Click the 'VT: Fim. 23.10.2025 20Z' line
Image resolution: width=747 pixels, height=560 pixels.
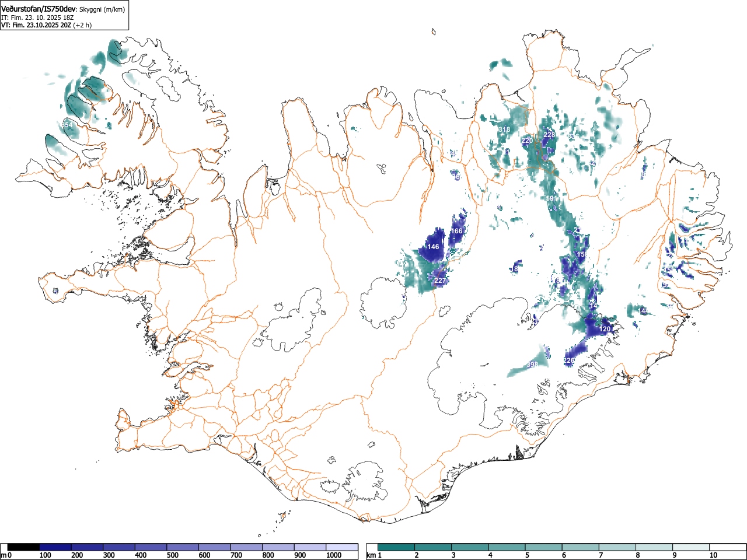[36, 25]
